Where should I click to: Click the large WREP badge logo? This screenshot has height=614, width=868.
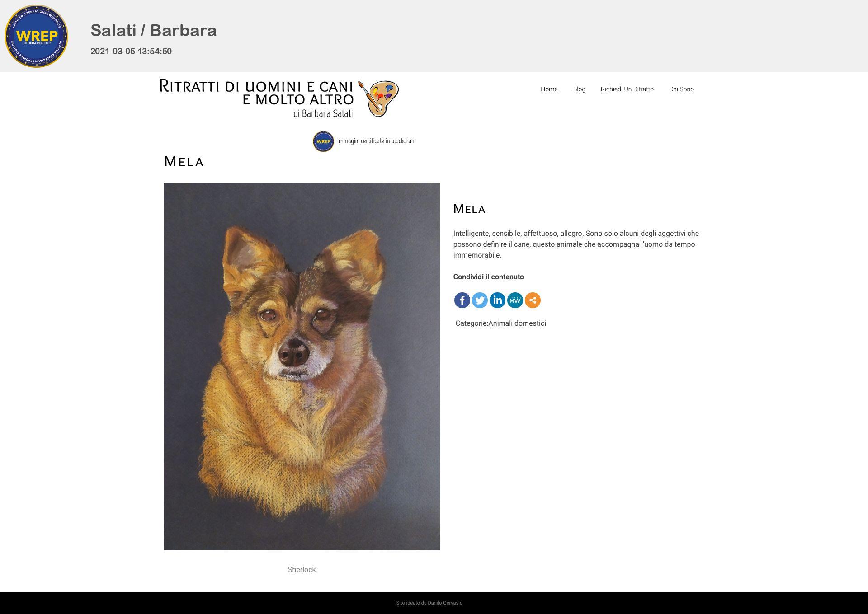36,36
